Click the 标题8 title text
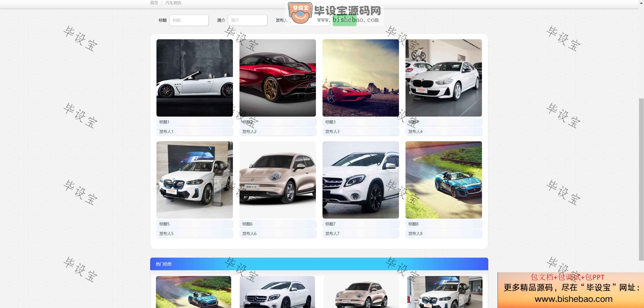Viewport: 644px width, 308px height. 413,224
